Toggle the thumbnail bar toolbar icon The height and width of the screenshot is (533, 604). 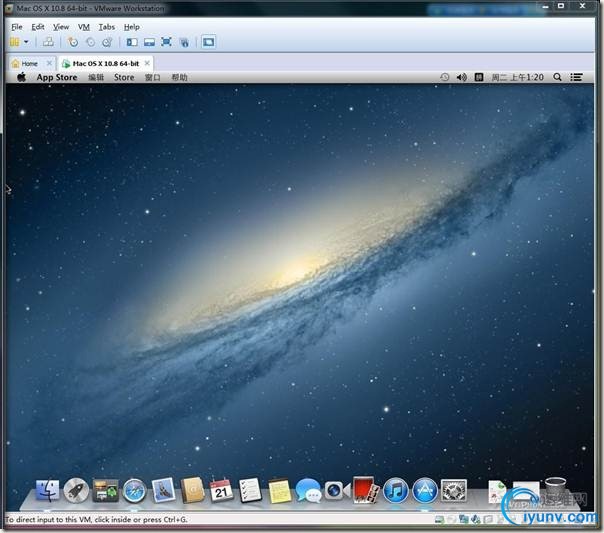pos(149,42)
